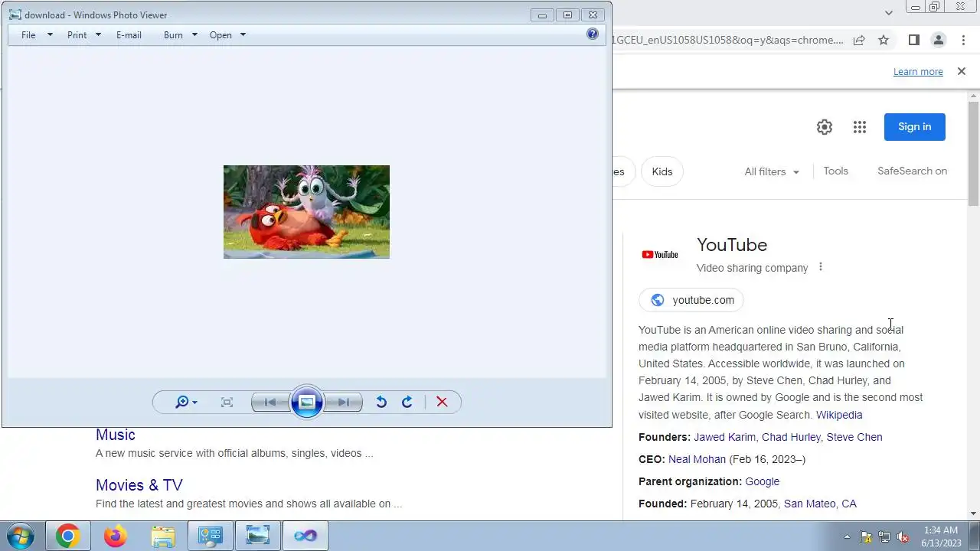The image size is (980, 551).
Task: Toggle the Chrome side panel icon
Action: click(x=913, y=40)
